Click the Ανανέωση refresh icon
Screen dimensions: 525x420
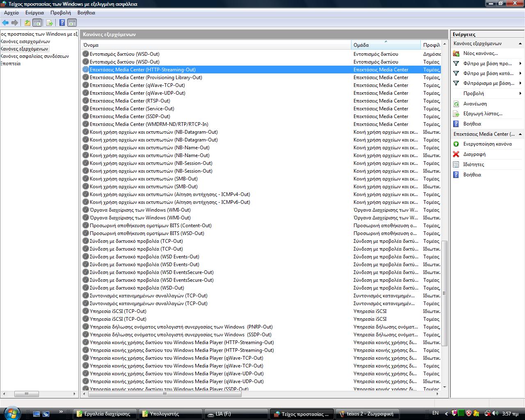pyautogui.click(x=456, y=104)
